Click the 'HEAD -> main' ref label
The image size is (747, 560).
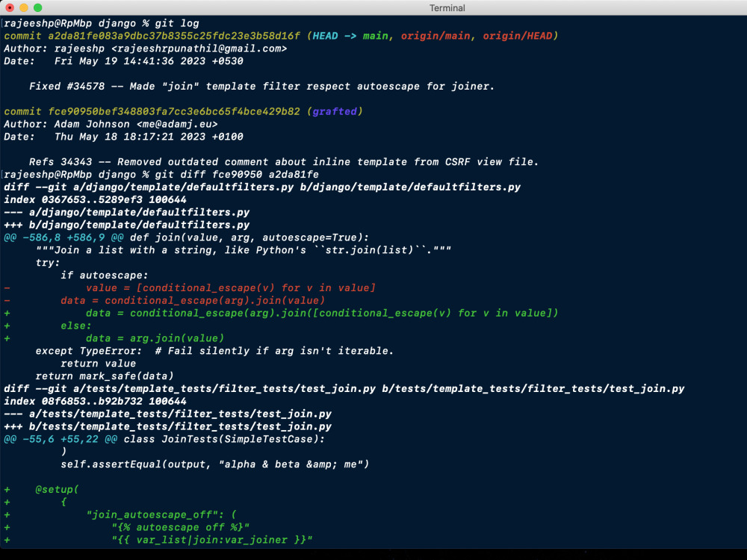[350, 36]
